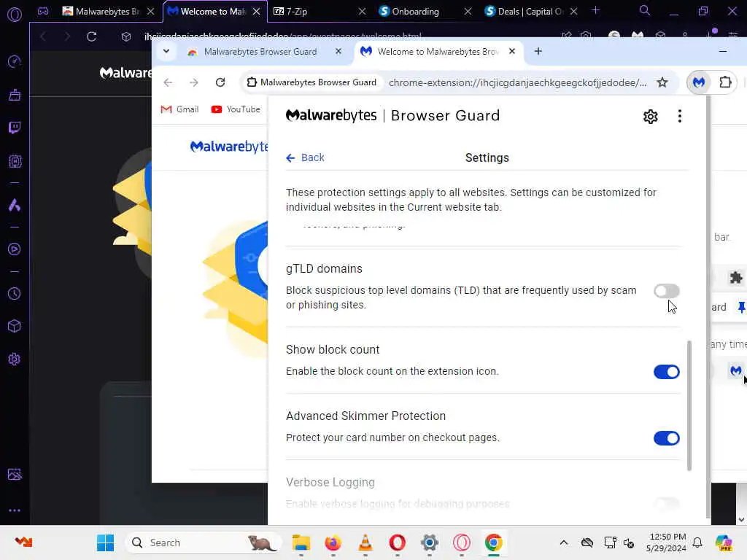The width and height of the screenshot is (747, 560).
Task: Click Chrome back navigation arrow
Action: pyautogui.click(x=168, y=82)
